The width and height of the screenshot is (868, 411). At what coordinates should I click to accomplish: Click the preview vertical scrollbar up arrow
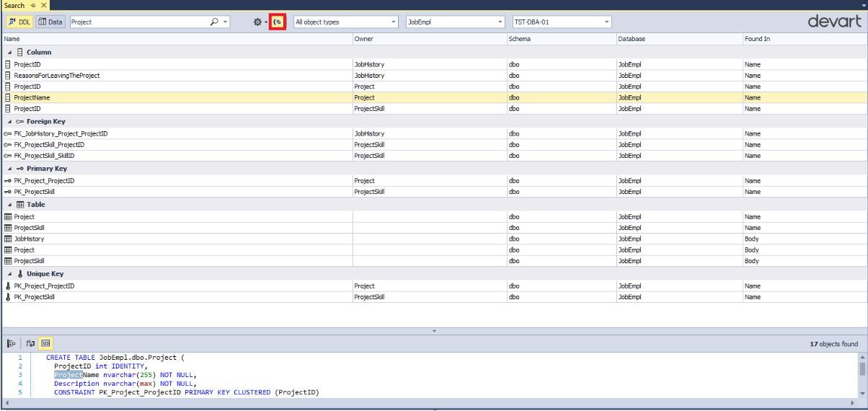(862, 357)
